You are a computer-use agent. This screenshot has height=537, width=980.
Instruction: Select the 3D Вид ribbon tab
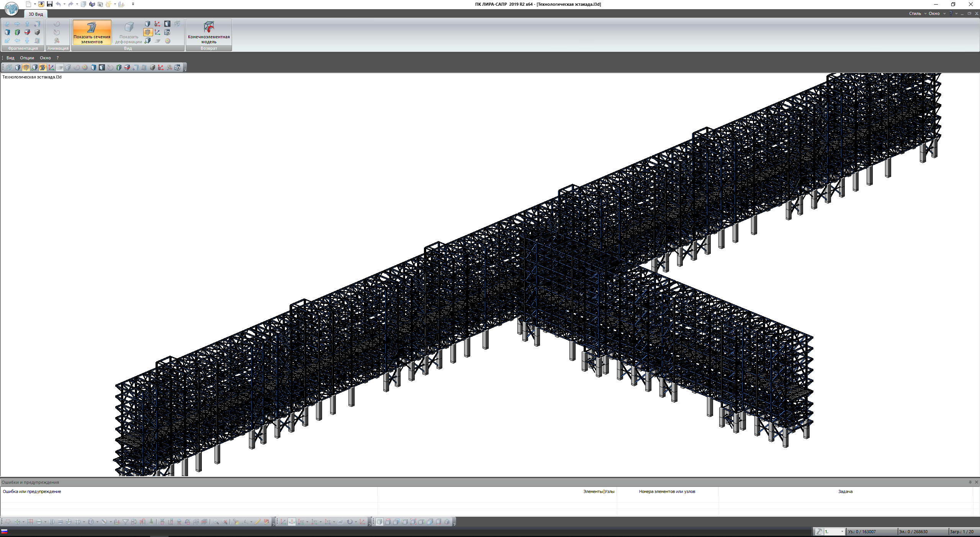click(x=36, y=14)
